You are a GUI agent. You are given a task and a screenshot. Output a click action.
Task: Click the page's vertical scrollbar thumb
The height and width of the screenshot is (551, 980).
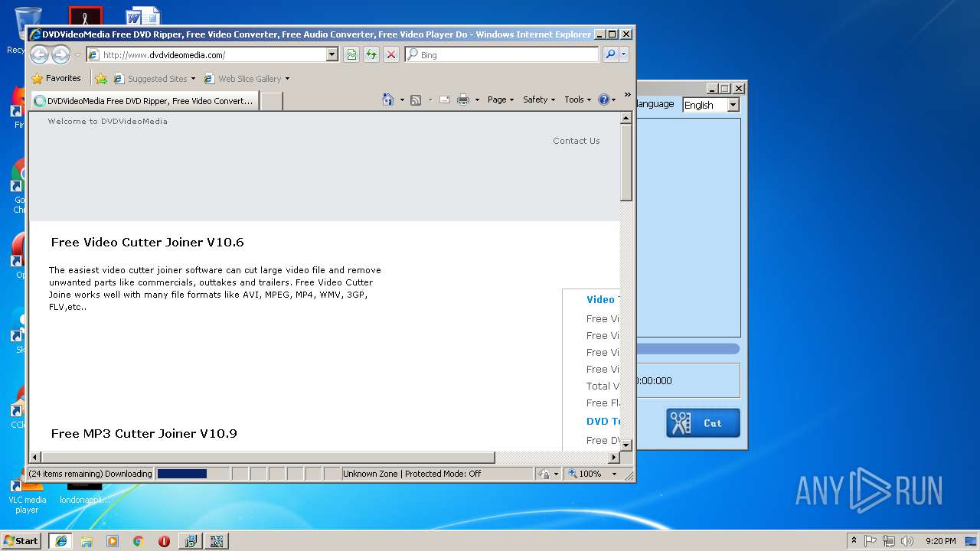(626, 162)
